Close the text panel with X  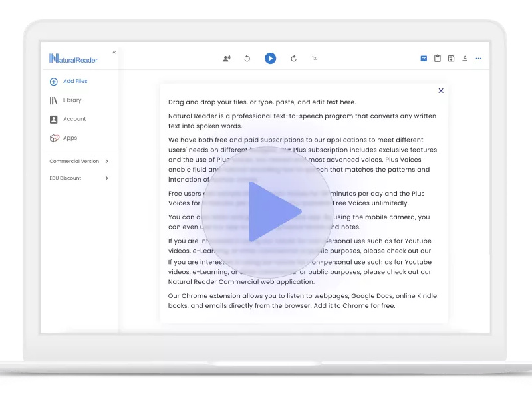[x=441, y=90]
